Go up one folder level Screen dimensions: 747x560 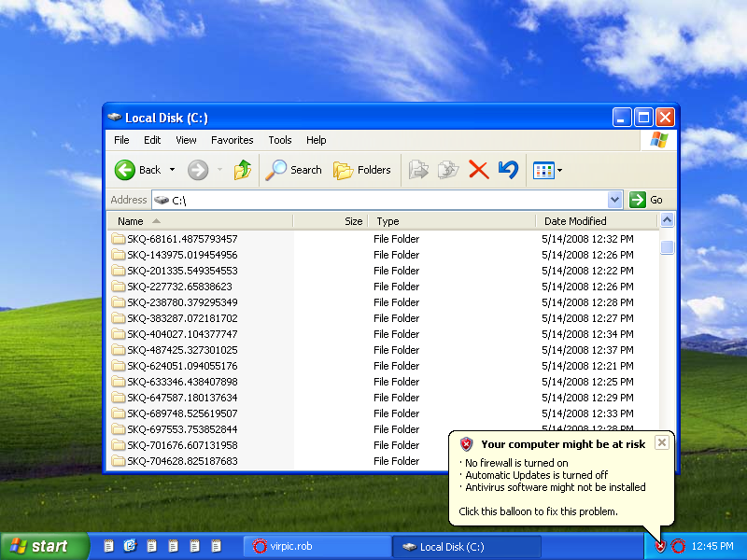point(243,170)
